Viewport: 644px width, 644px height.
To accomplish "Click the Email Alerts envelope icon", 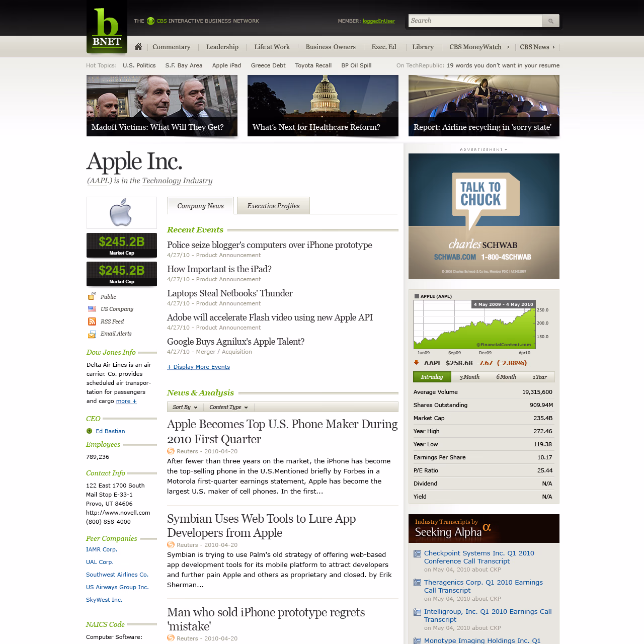I will pos(92,334).
